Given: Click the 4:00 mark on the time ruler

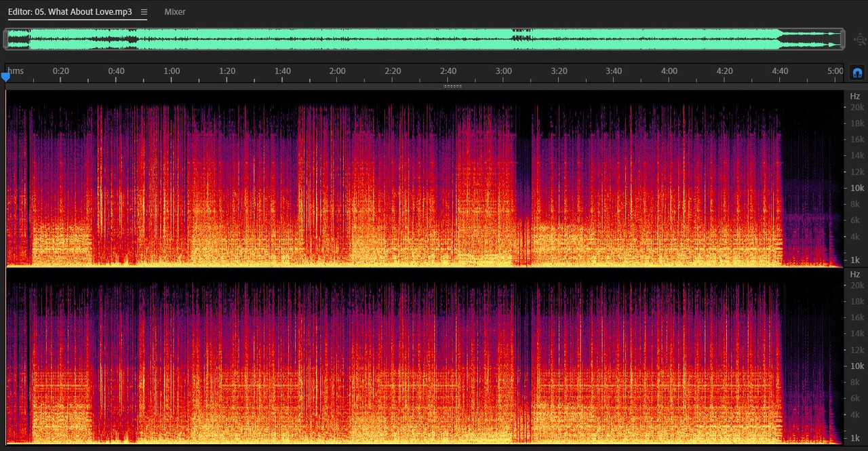Looking at the screenshot, I should click(x=669, y=71).
